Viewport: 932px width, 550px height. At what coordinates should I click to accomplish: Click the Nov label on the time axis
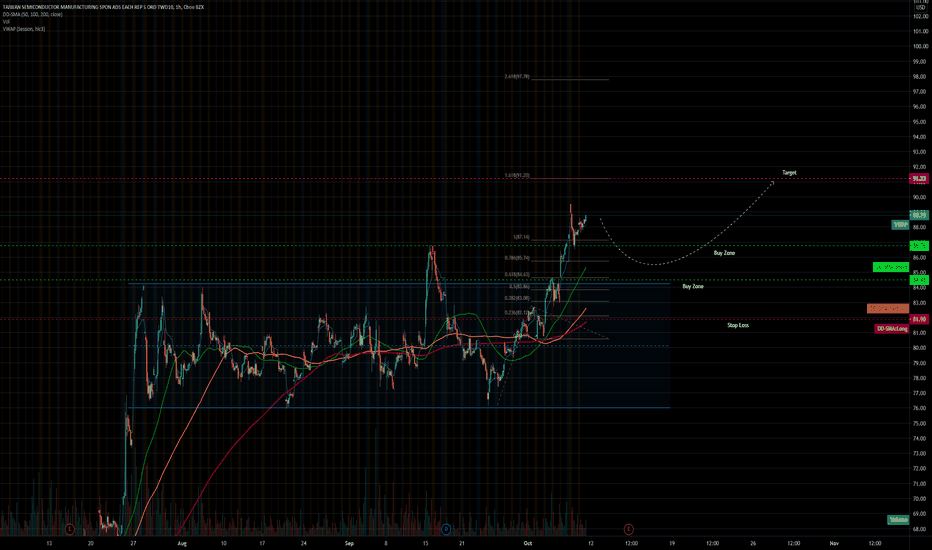tap(834, 543)
